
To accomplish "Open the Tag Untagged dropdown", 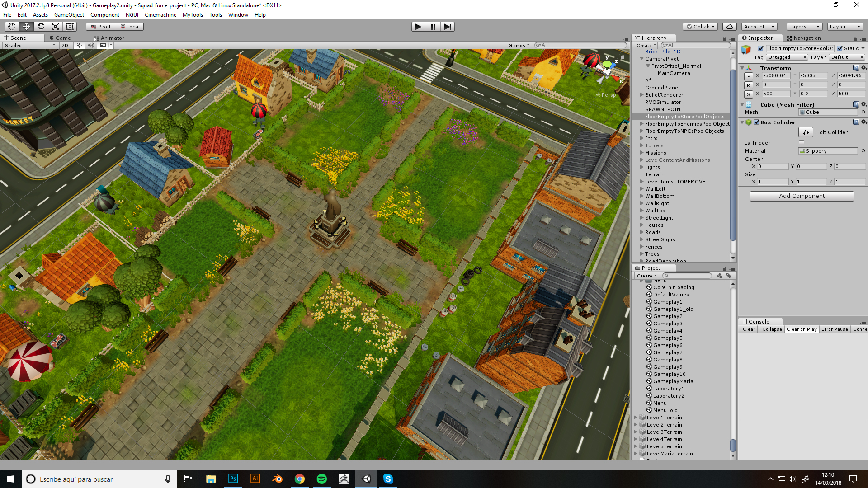I will click(x=787, y=57).
